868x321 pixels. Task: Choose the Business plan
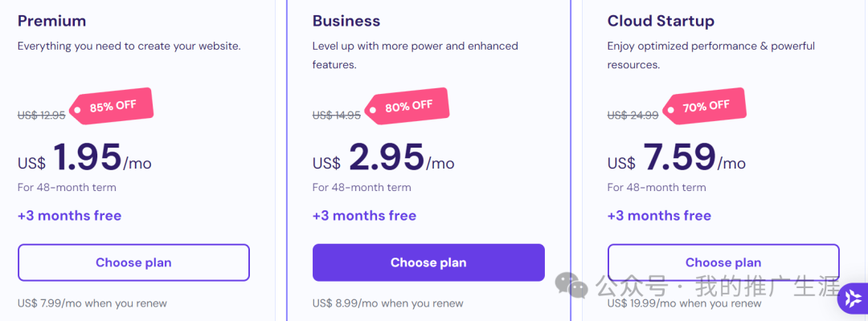(x=428, y=262)
